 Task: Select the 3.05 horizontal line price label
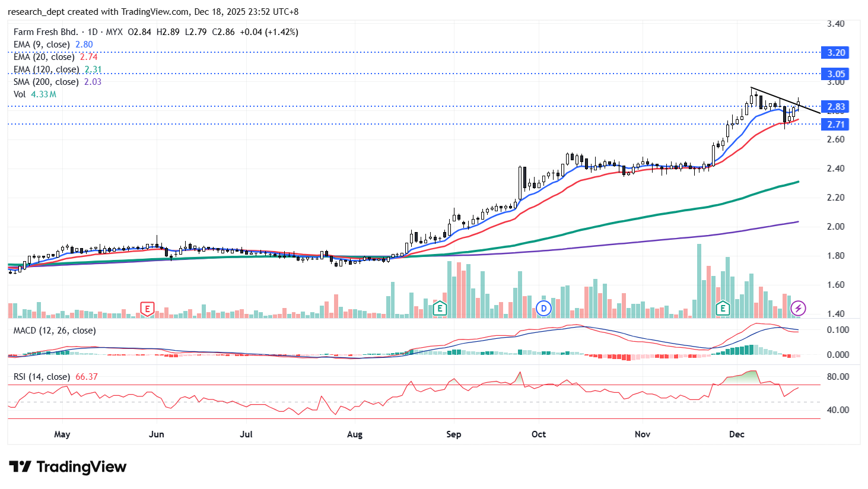(835, 74)
